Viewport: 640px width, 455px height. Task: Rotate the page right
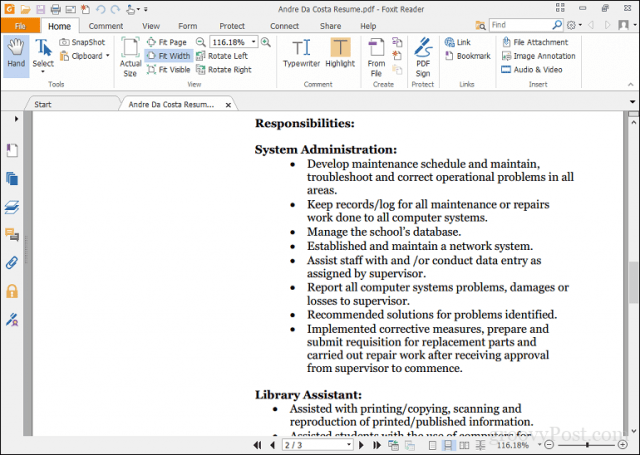tap(224, 70)
